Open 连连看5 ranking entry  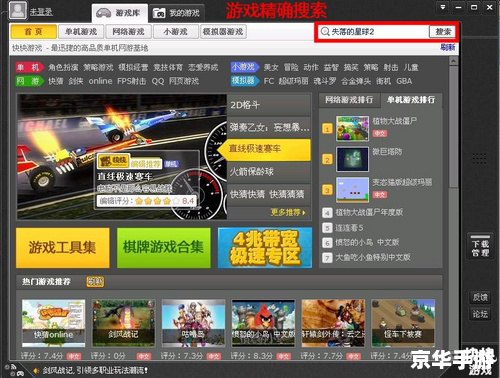click(x=349, y=228)
